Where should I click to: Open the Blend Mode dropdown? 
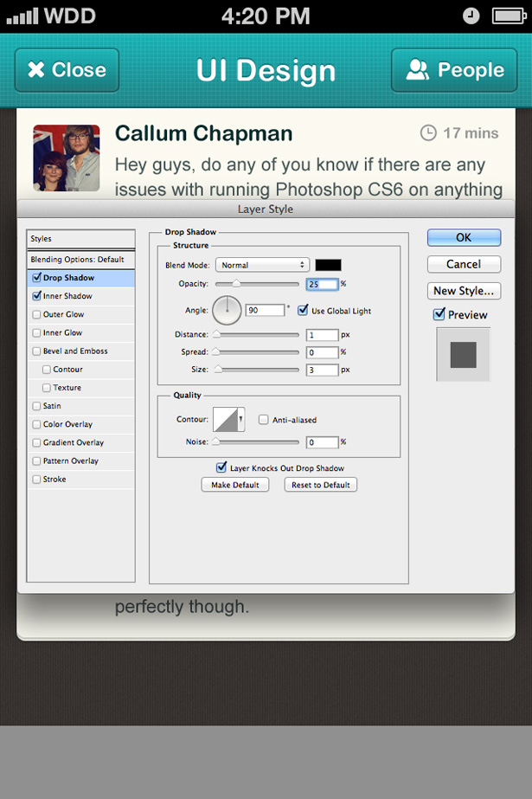(262, 265)
